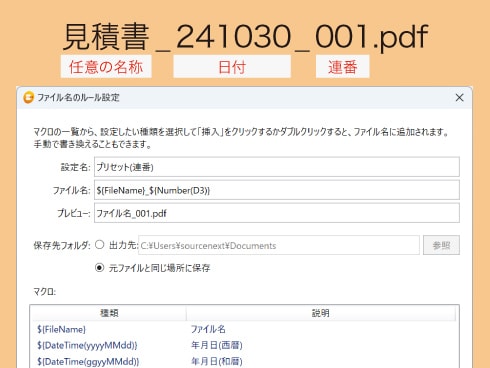Select 元ファイルと同じ場所に保存 radio button
The width and height of the screenshot is (490, 368).
[x=99, y=267]
